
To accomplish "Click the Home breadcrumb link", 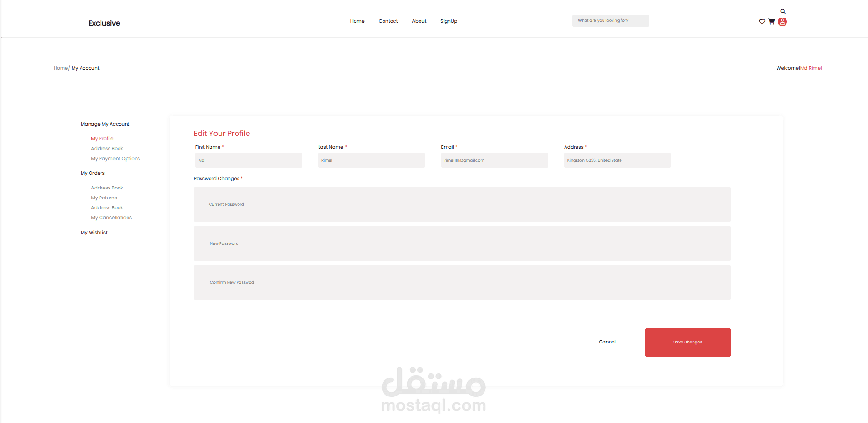I will [61, 68].
